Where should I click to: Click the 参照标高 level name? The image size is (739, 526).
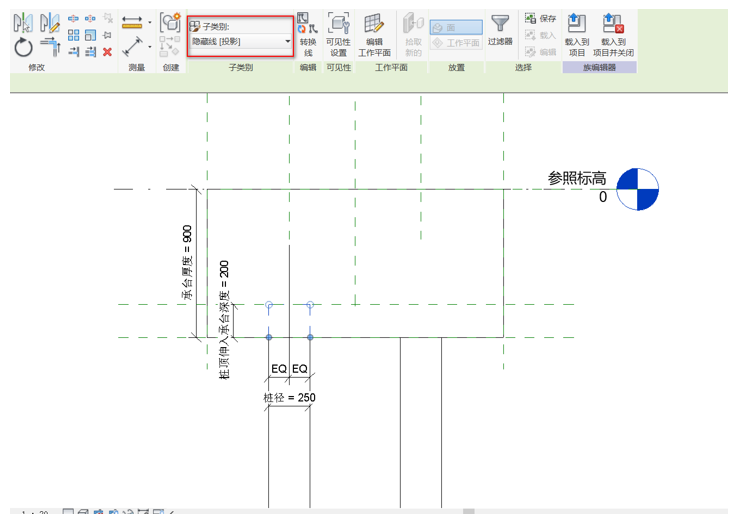click(x=577, y=178)
